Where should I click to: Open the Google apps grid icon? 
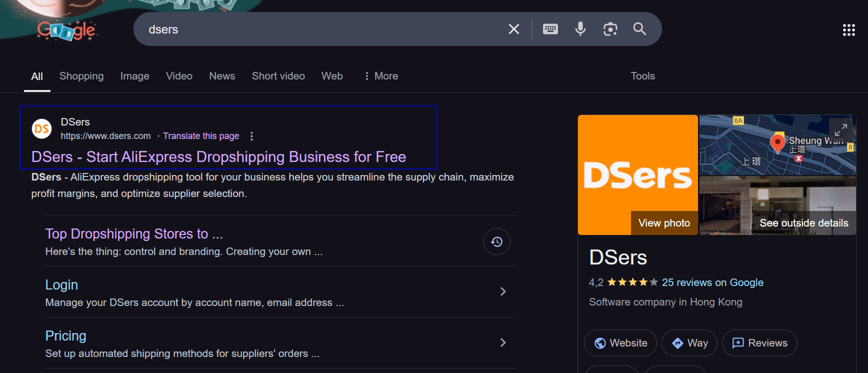pyautogui.click(x=849, y=30)
